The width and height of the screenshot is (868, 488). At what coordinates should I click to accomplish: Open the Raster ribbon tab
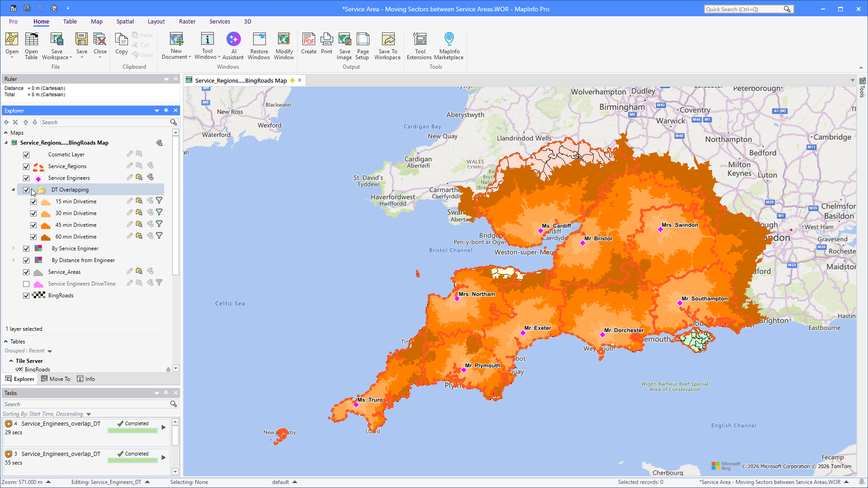click(187, 21)
